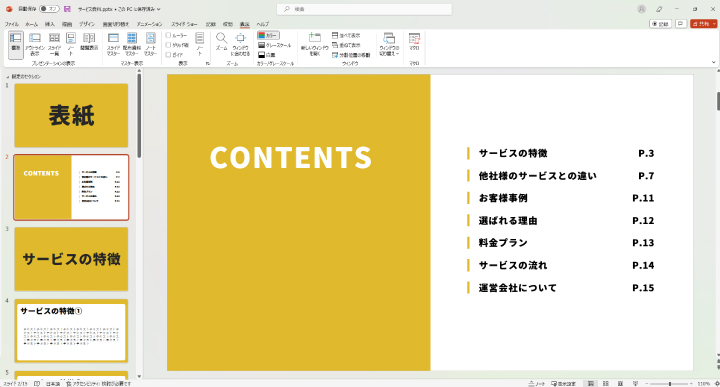Open the file name save-location dropdown

pyautogui.click(x=159, y=9)
